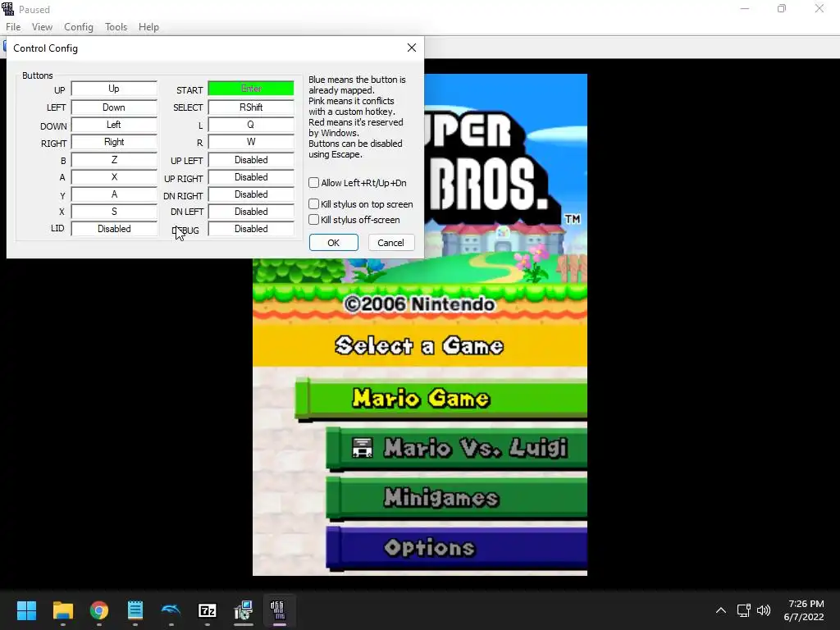The image size is (840, 630).
Task: Click the DeSmuME app icon in the title bar
Action: tap(7, 9)
